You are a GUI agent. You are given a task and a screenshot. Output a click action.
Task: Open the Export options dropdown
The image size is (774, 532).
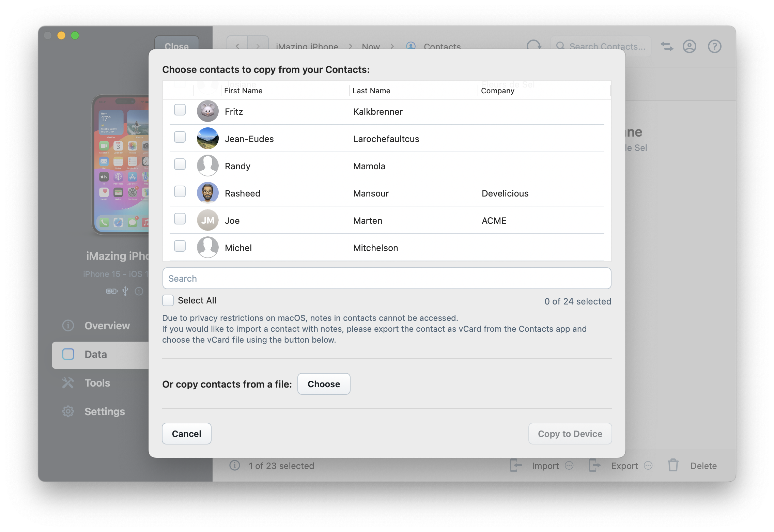tap(648, 465)
